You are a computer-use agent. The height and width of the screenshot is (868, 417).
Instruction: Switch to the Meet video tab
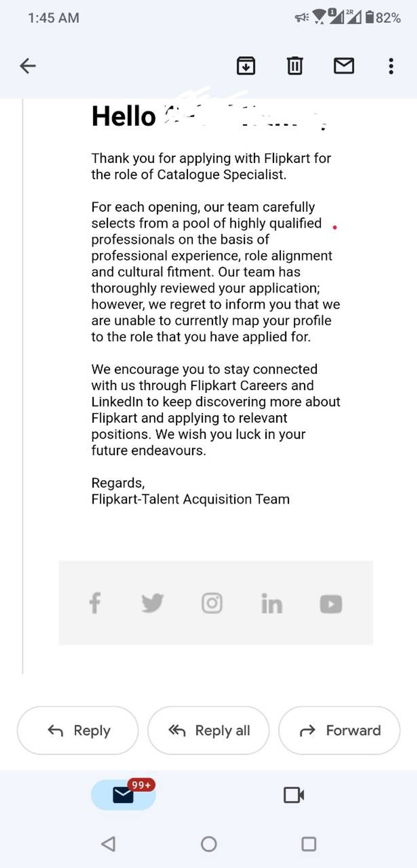(294, 795)
